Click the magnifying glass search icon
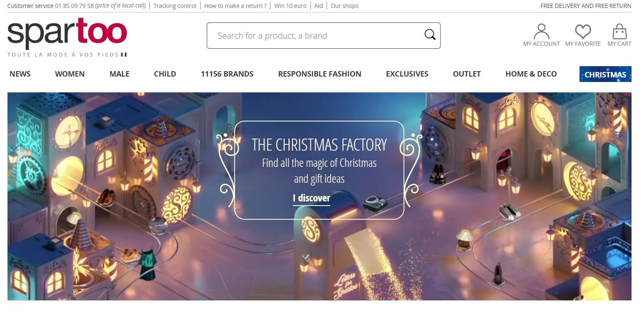 tap(430, 35)
